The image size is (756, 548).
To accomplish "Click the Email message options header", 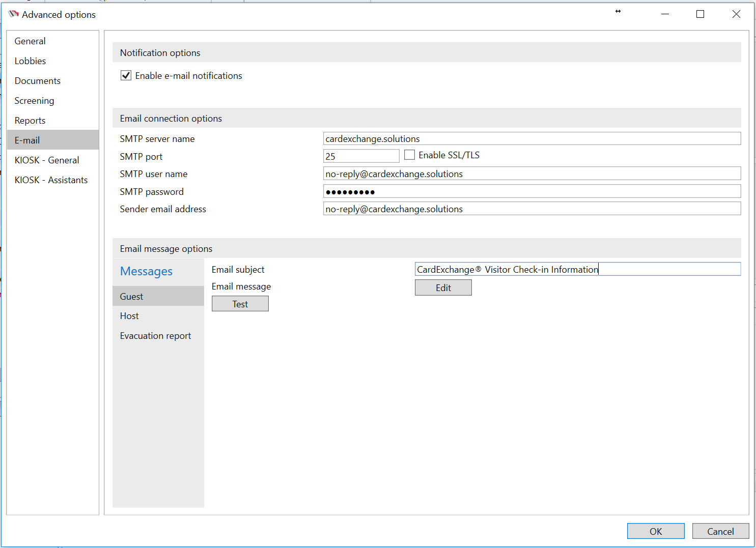I will click(x=427, y=248).
